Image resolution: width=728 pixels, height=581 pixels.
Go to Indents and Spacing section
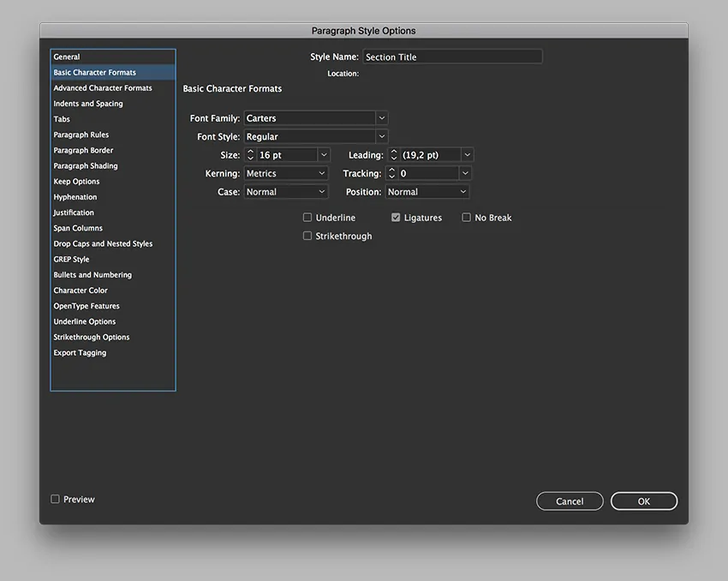(88, 104)
